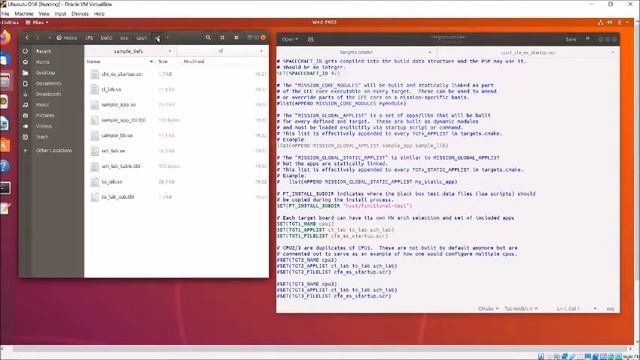
Task: Launch Firefox from Ubuntu dock
Action: click(x=5, y=38)
